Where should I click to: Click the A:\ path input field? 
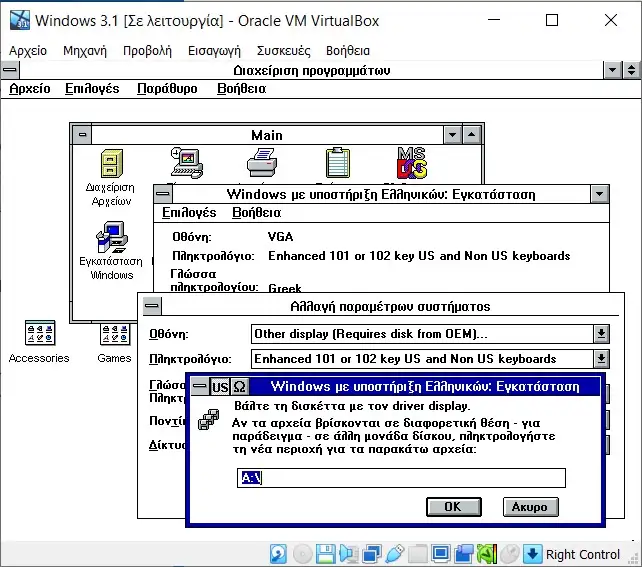(401, 478)
